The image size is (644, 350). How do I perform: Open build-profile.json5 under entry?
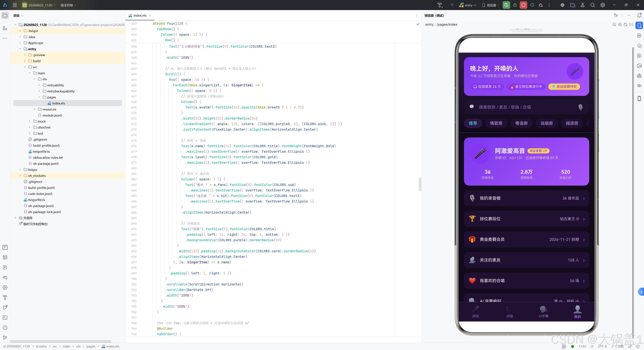pyautogui.click(x=46, y=145)
